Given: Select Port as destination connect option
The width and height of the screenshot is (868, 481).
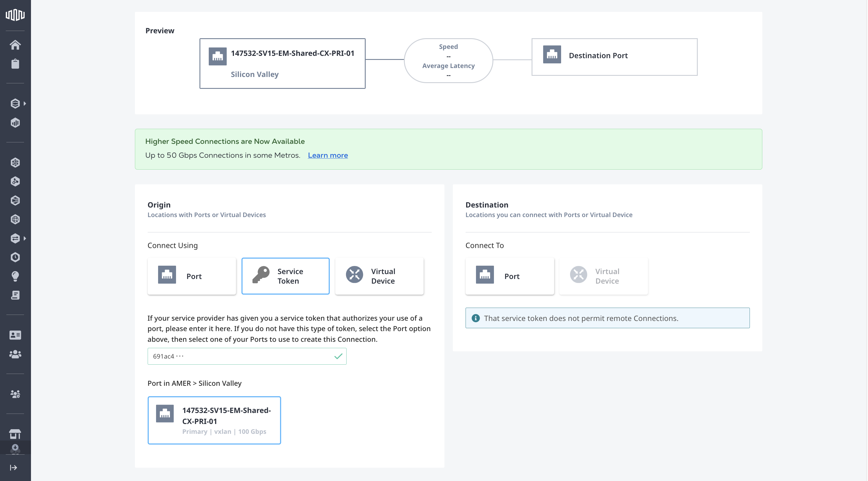Looking at the screenshot, I should [510, 276].
